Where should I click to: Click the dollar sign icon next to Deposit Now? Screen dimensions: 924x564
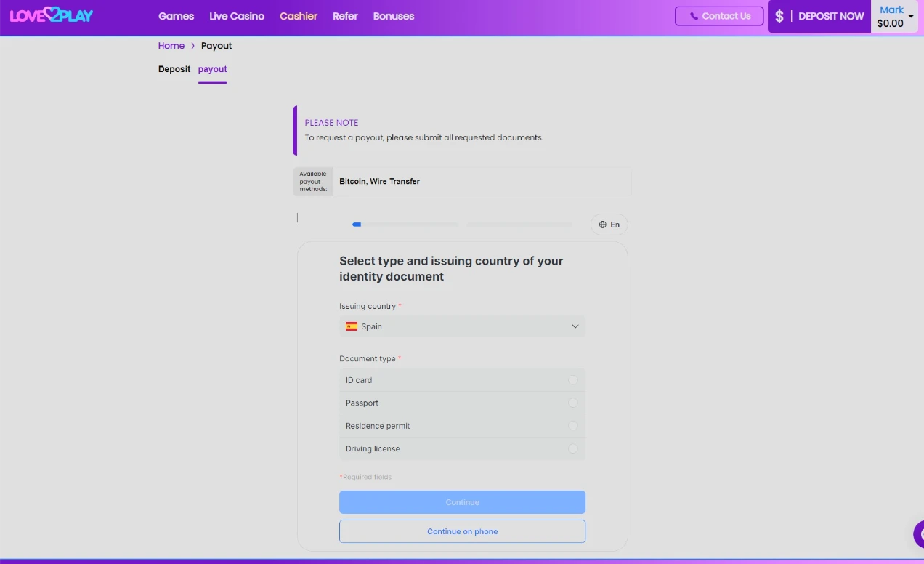(x=779, y=16)
